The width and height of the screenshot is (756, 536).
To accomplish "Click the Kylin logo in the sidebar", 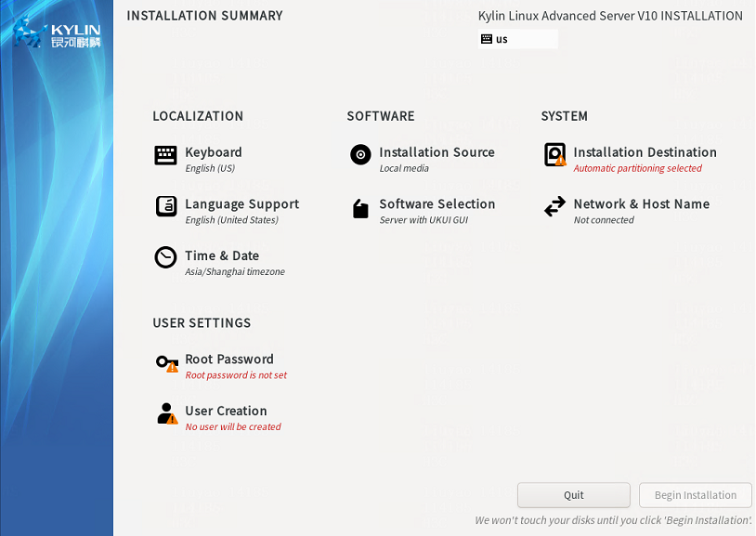I will pos(57,33).
